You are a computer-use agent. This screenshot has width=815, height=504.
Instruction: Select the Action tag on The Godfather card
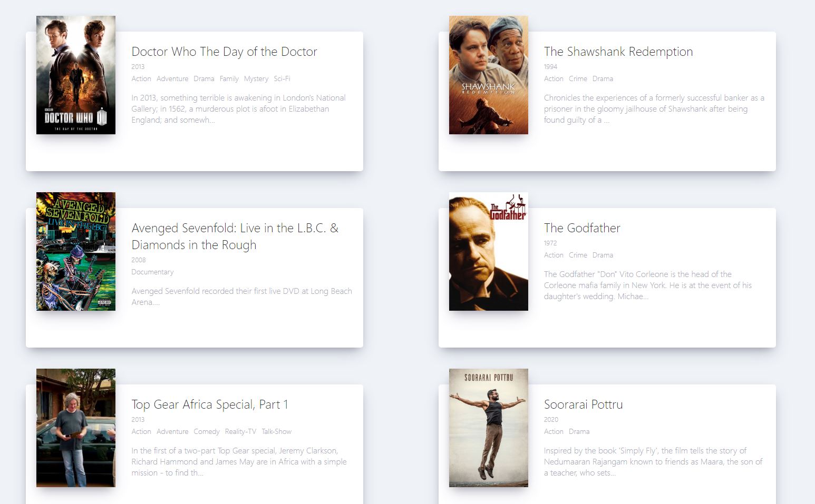coord(554,255)
